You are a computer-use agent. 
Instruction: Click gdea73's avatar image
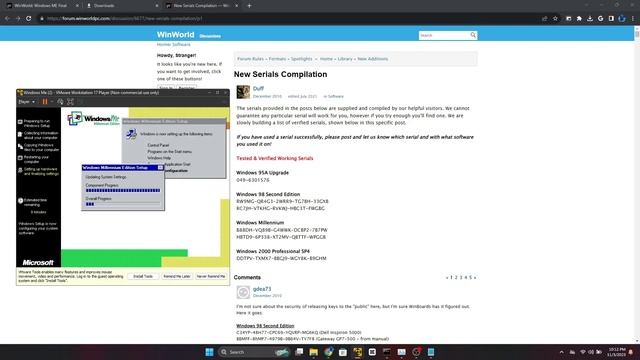pyautogui.click(x=243, y=292)
